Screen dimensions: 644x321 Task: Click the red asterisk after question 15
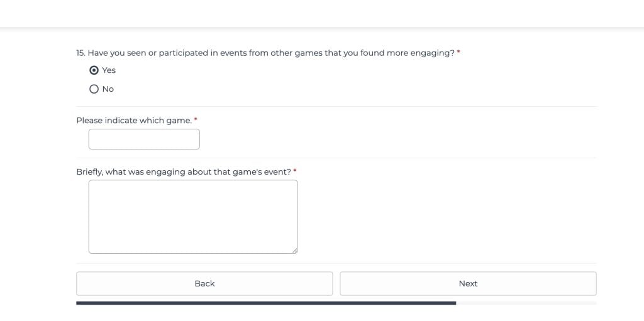(458, 53)
